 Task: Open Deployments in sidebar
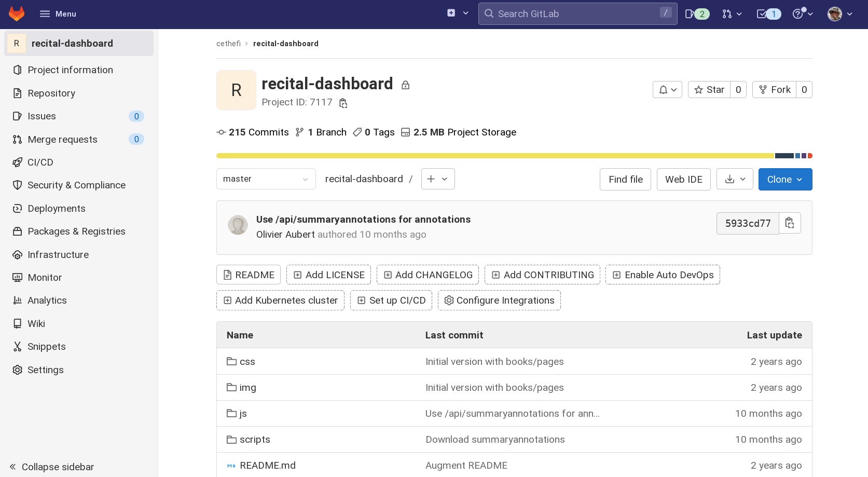click(79, 209)
